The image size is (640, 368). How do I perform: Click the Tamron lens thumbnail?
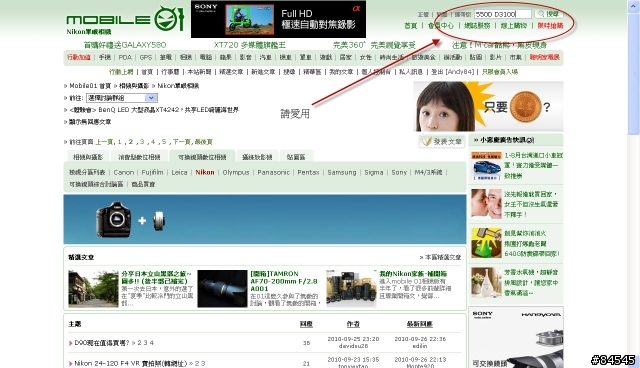[222, 289]
